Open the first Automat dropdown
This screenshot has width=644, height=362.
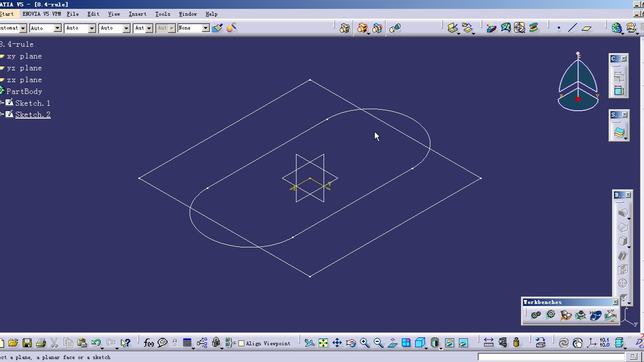point(23,28)
